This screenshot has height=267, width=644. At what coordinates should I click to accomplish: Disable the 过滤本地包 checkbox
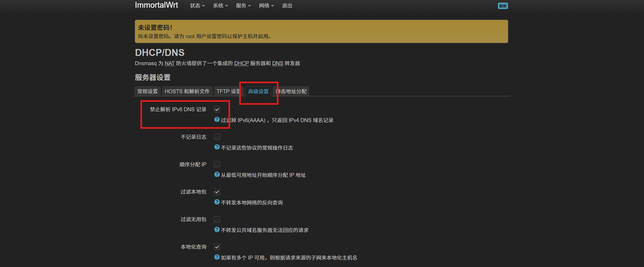pos(217,192)
